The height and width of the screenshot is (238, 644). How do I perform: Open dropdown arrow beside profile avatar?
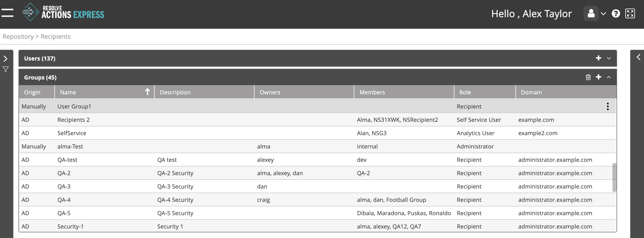pyautogui.click(x=603, y=14)
